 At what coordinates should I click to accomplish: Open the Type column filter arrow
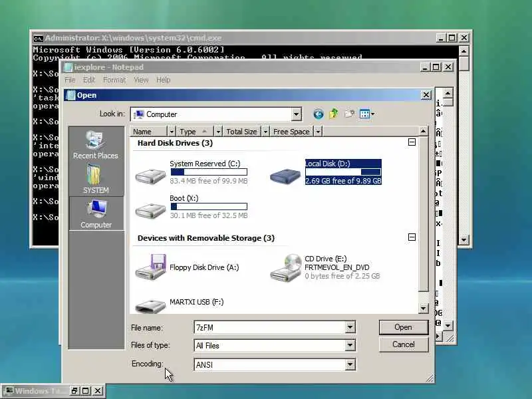(219, 132)
